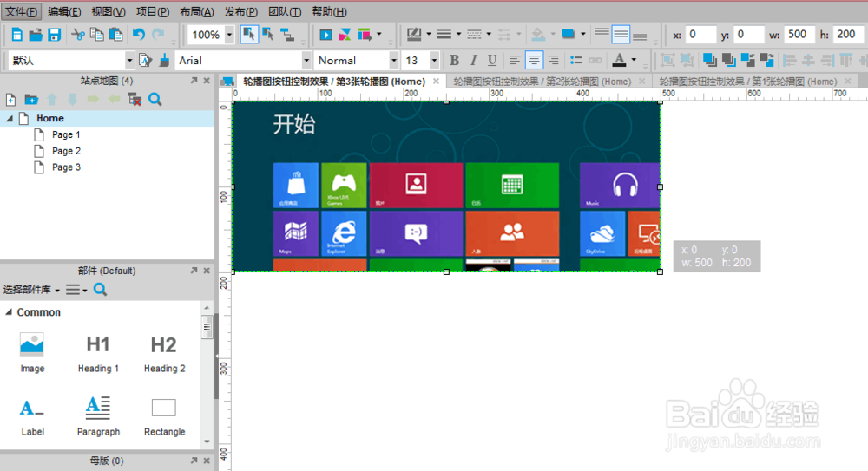Image resolution: width=868 pixels, height=471 pixels.
Task: Open the 文件(F) menu
Action: [22, 11]
